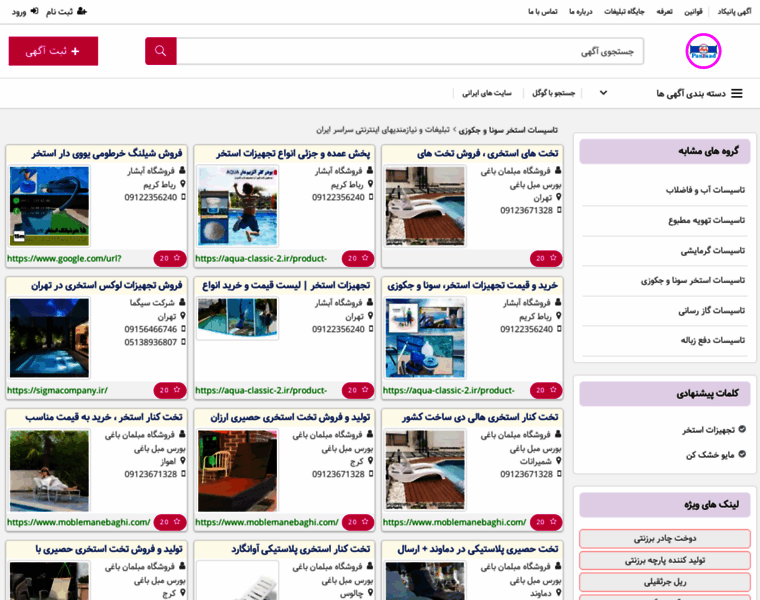Click breadcrumb تبلیغات و نیازمندیهای اینترنتی سراسر ایران

click(383, 130)
